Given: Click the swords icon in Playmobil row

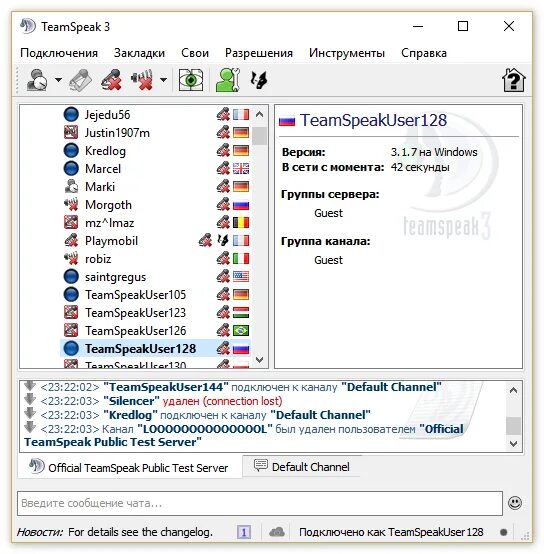Looking at the screenshot, I should (223, 240).
